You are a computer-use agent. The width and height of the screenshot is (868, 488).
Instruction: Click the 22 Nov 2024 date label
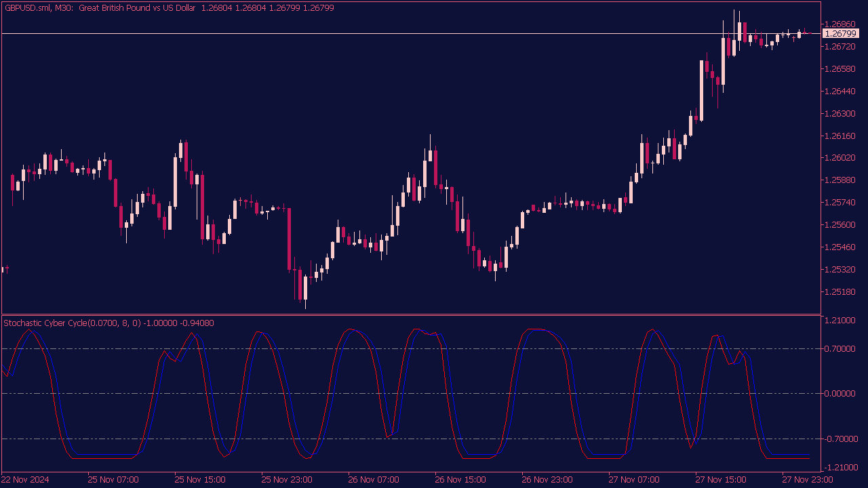pos(26,480)
